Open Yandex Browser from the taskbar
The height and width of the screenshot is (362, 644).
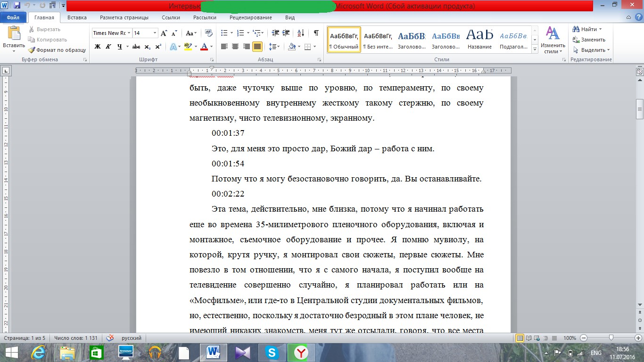click(301, 353)
